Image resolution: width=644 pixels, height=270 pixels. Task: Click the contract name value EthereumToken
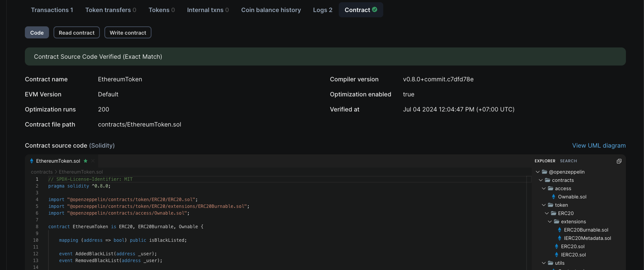coord(120,79)
